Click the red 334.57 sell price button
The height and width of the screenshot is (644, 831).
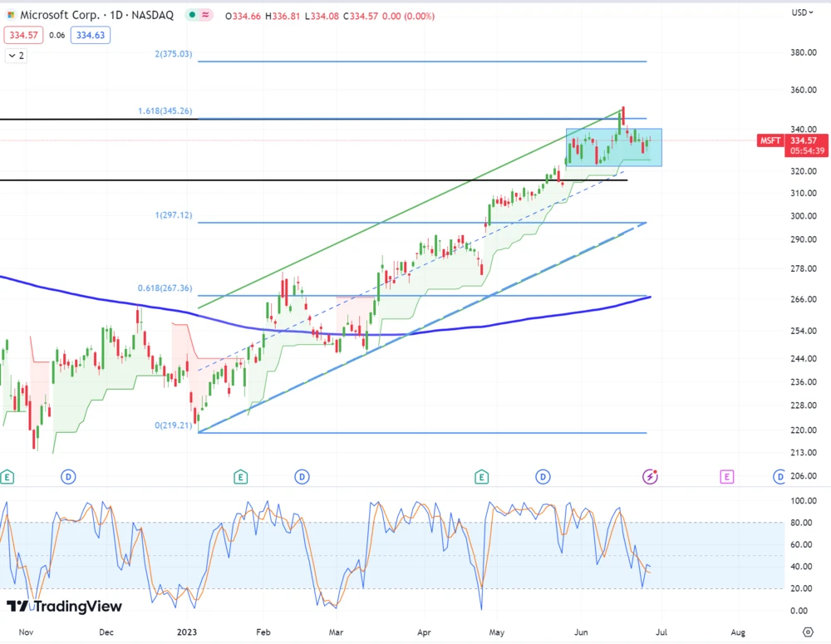(22, 35)
